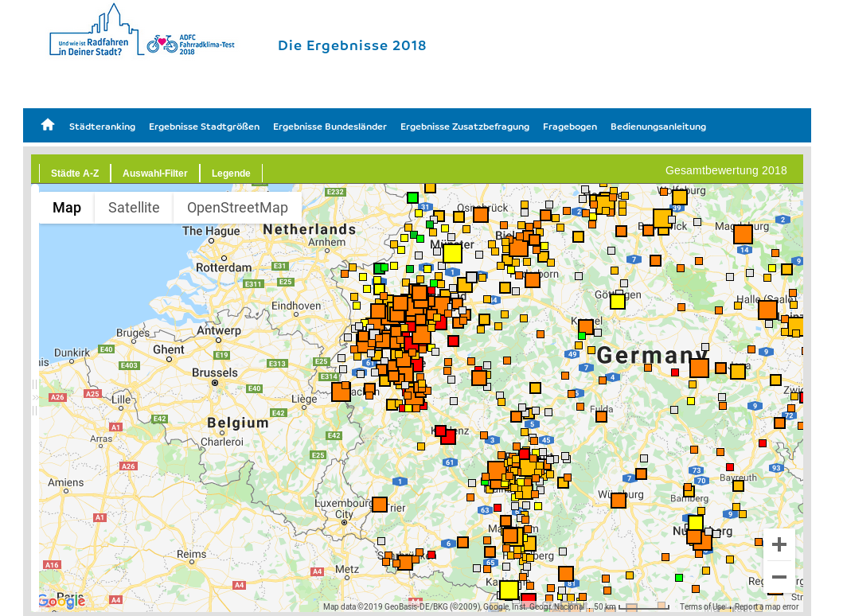843x616 pixels.
Task: Click the Terms of Use link
Action: tap(702, 606)
